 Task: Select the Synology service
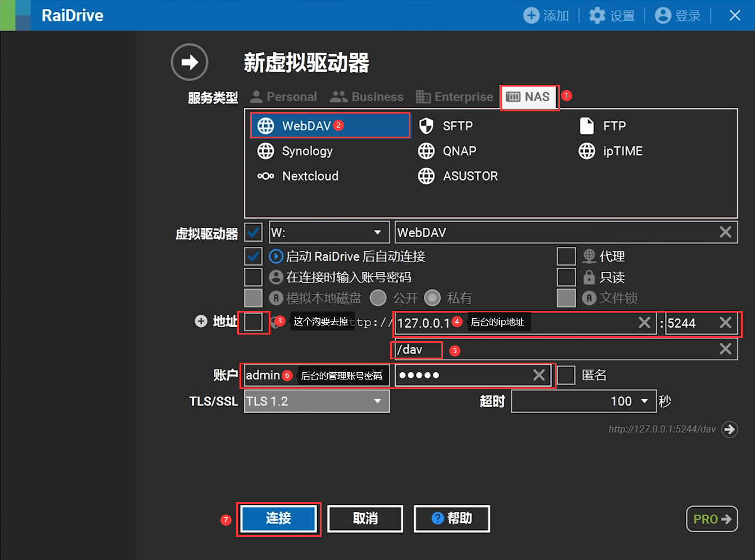pos(295,151)
